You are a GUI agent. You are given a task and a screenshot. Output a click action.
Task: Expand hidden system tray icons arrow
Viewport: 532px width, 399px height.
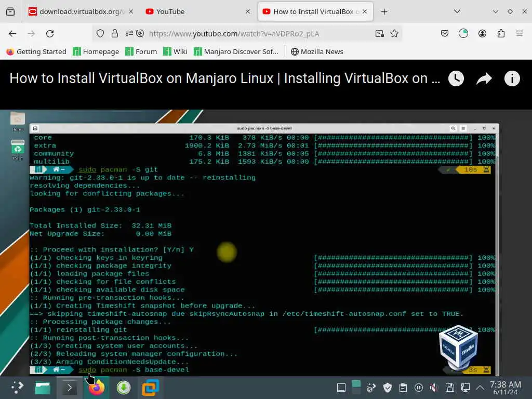[x=480, y=388]
